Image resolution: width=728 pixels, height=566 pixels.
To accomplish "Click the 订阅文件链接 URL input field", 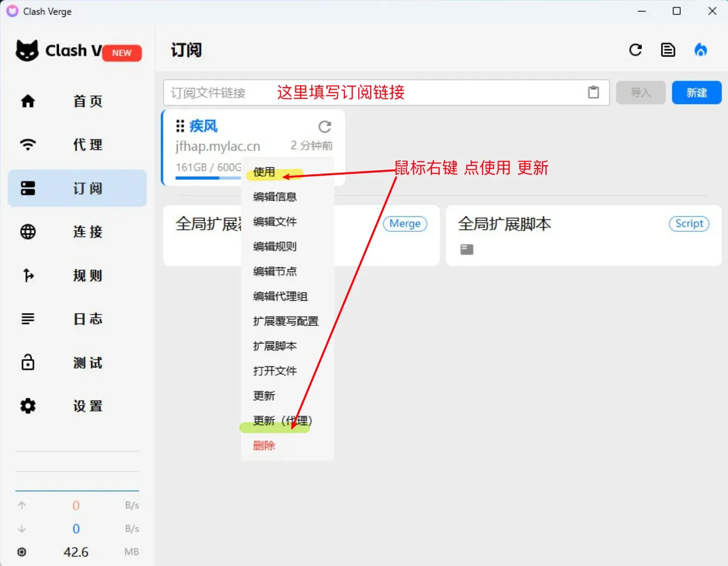I will [372, 93].
